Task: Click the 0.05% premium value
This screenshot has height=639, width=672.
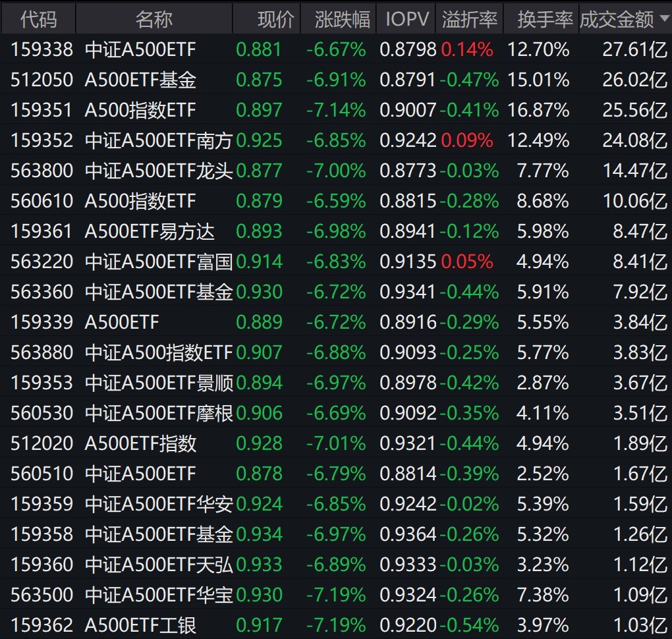Action: [467, 262]
